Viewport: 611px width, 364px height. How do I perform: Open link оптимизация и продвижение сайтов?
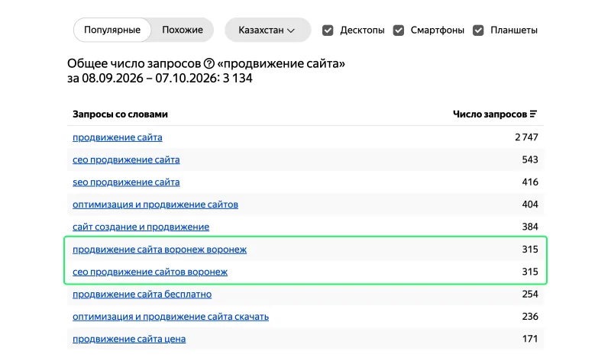[155, 205]
